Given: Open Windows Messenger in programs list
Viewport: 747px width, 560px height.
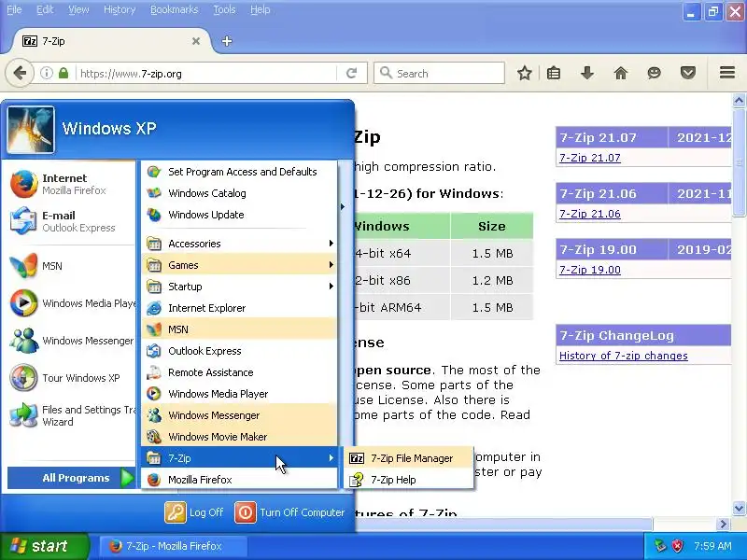Looking at the screenshot, I should (239, 415).
